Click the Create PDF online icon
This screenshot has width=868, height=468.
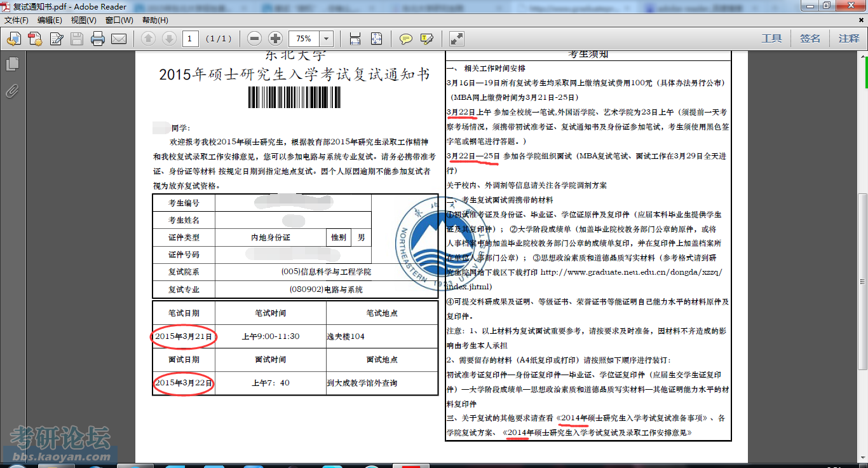(x=35, y=39)
